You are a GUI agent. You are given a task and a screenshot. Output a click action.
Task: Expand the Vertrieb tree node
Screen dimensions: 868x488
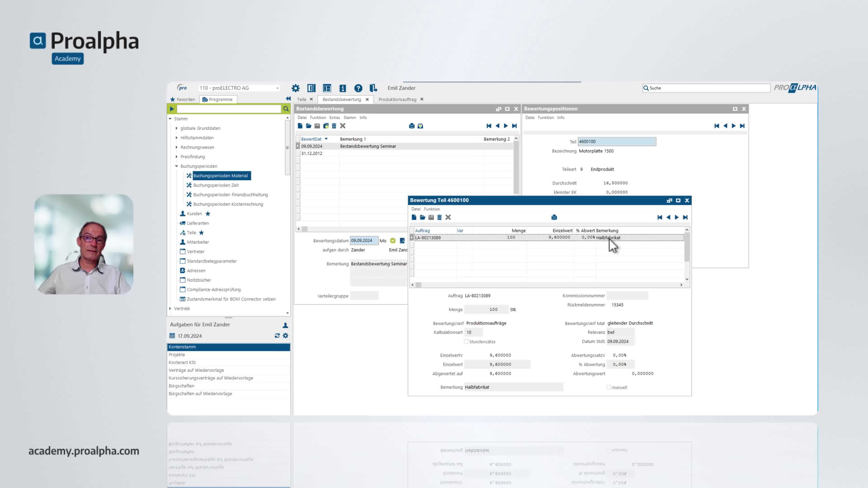point(170,308)
